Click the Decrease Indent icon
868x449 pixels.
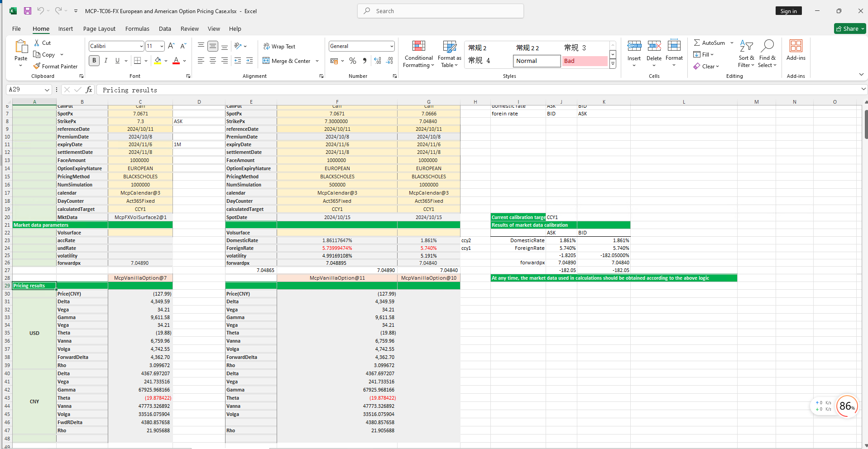[x=238, y=60]
